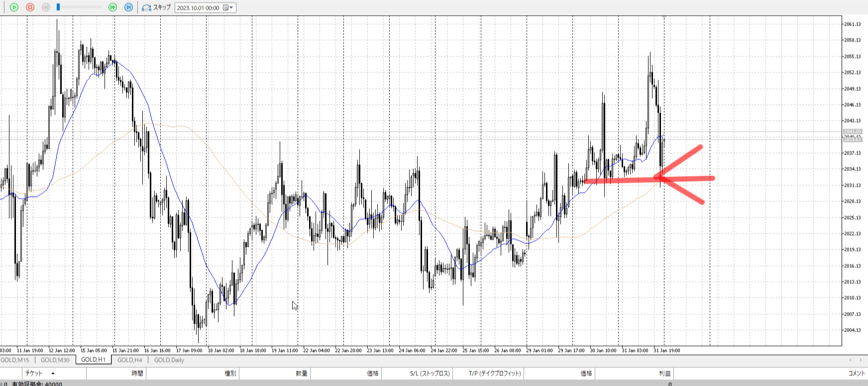The width and height of the screenshot is (868, 386).
Task: Select the GOLD,H4 chart tab
Action: click(129, 360)
